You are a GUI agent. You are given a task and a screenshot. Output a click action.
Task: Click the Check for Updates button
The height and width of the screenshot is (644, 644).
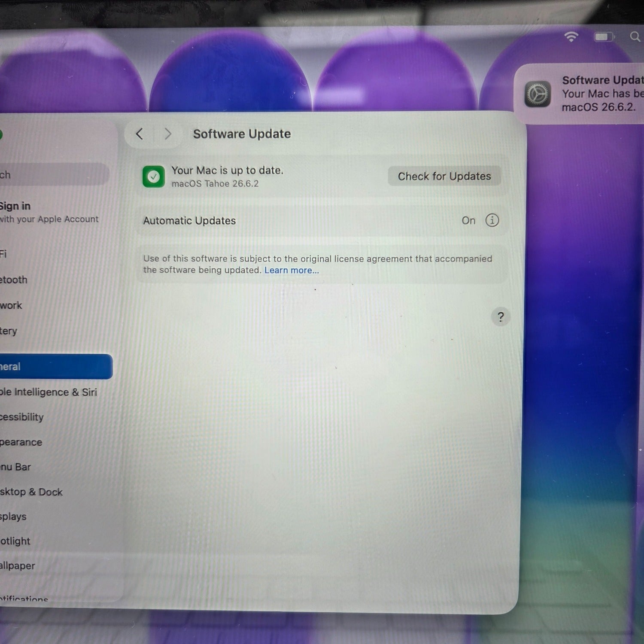click(x=444, y=176)
